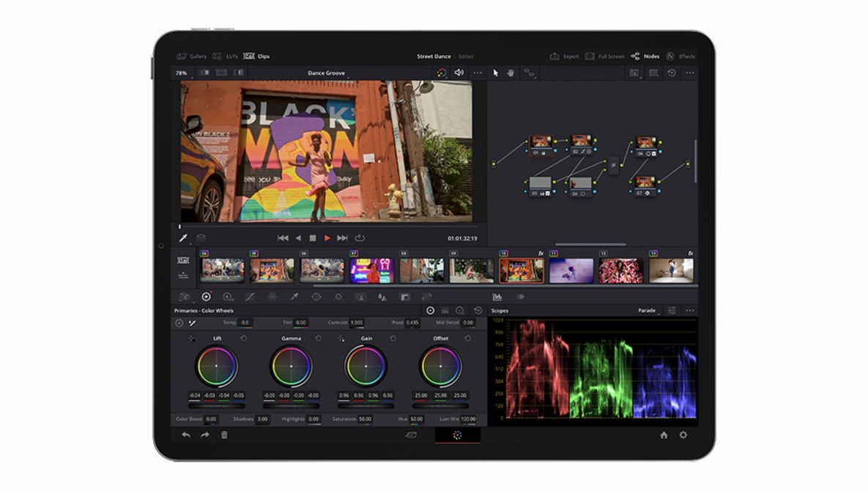
Task: Toggle the Clips panel
Action: click(x=256, y=56)
